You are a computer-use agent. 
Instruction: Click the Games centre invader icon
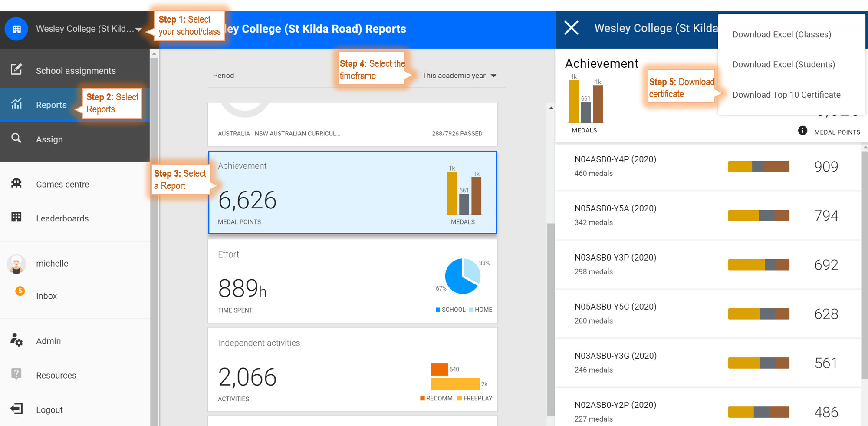coord(16,183)
